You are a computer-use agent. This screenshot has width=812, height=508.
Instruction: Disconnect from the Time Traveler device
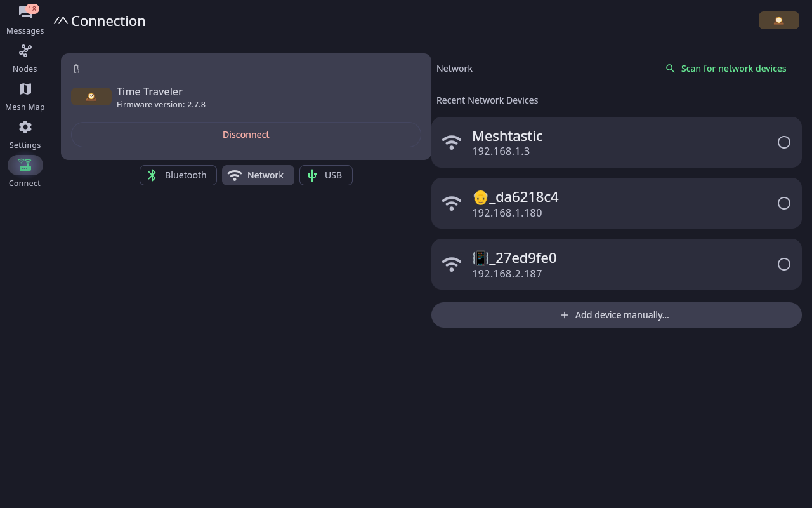246,135
